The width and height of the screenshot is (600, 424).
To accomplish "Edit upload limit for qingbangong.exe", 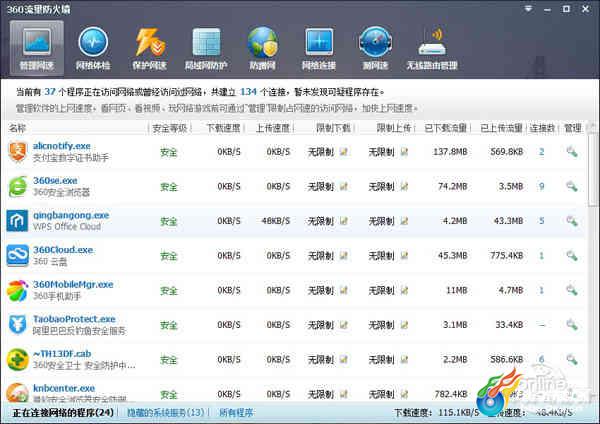I will click(404, 221).
